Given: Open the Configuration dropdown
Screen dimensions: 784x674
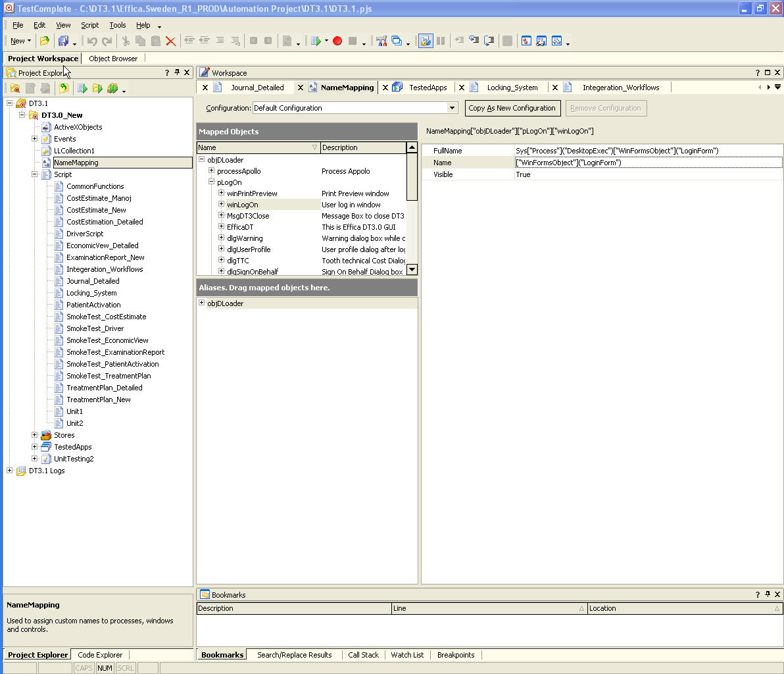Looking at the screenshot, I should (x=452, y=108).
